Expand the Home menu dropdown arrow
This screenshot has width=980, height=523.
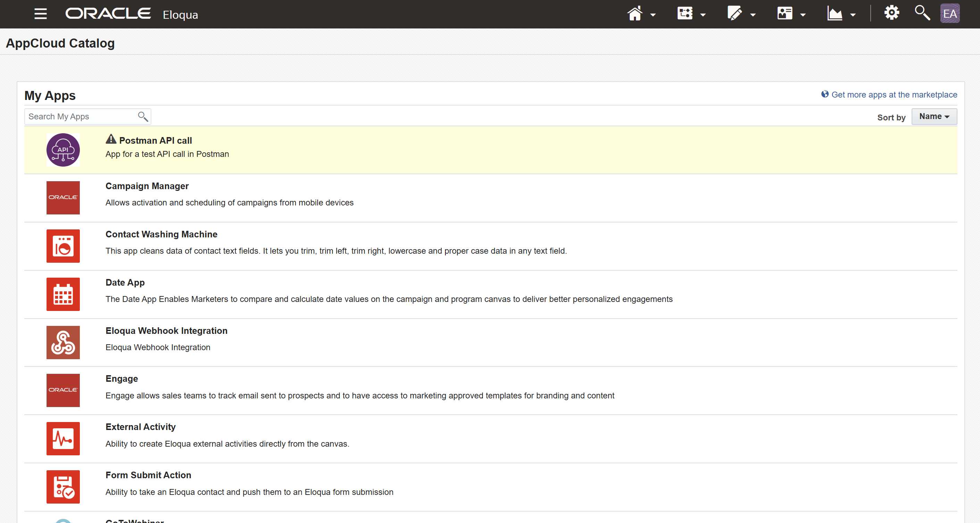point(653,15)
